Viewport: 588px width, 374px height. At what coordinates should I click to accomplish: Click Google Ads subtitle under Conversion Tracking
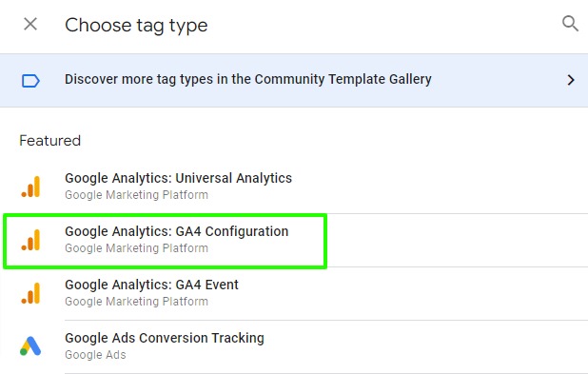point(95,355)
